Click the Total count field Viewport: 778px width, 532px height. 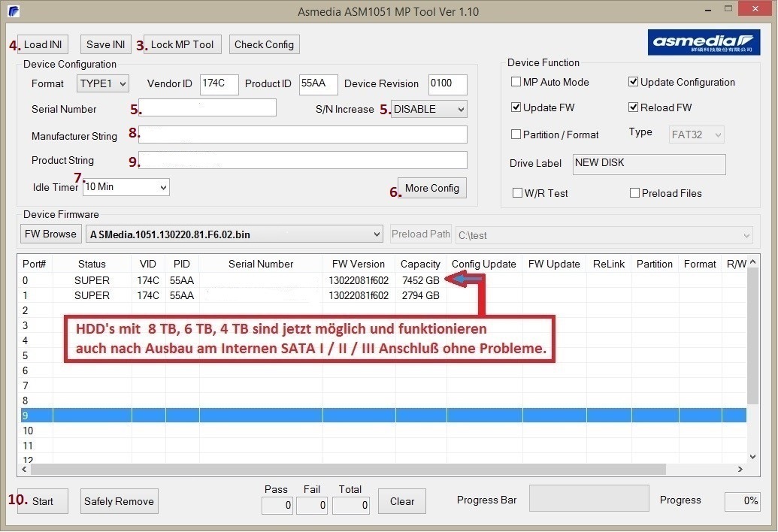[351, 505]
